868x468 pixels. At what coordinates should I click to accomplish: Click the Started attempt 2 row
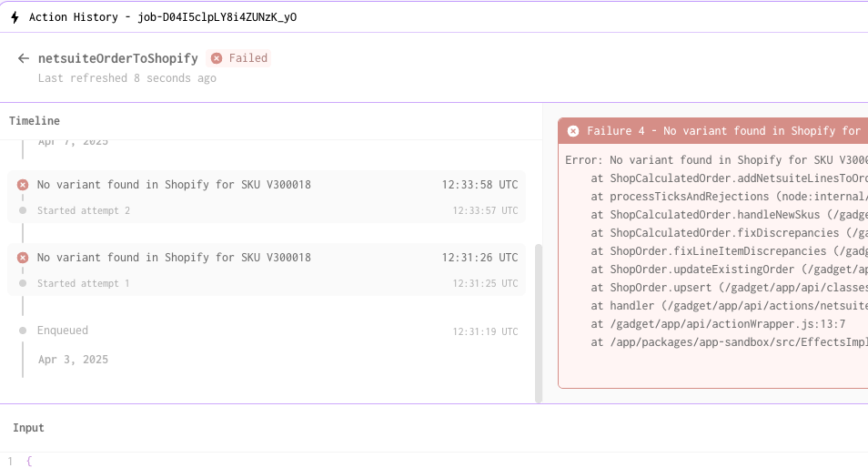(267, 210)
